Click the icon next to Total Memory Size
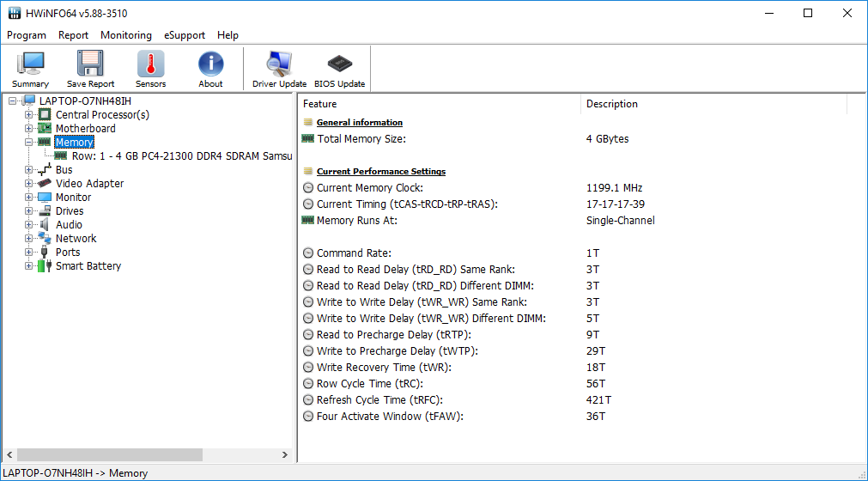 (307, 138)
